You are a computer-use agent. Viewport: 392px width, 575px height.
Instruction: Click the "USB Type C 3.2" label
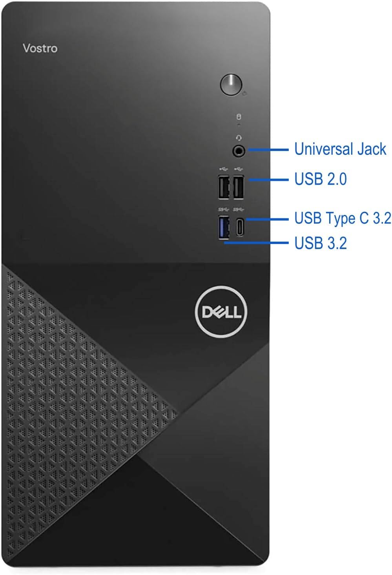(x=343, y=218)
